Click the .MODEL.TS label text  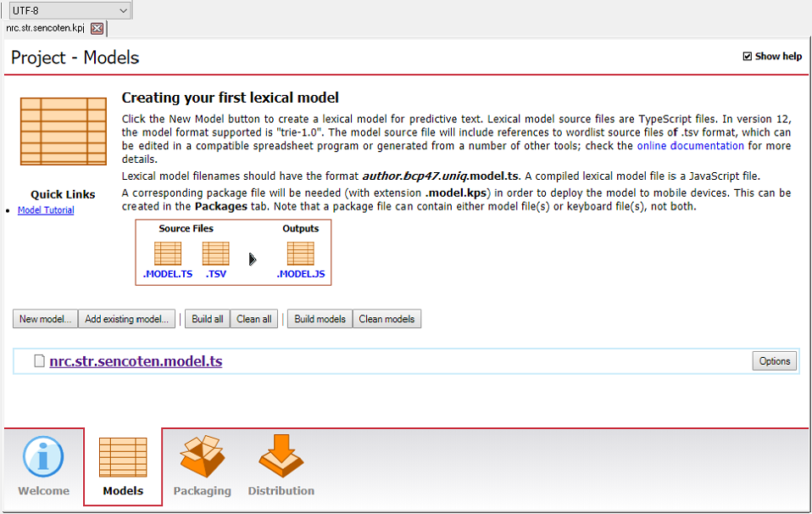click(167, 274)
